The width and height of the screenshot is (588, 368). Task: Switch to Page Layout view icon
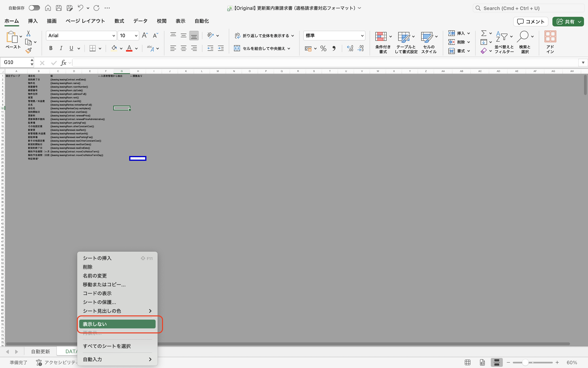482,362
